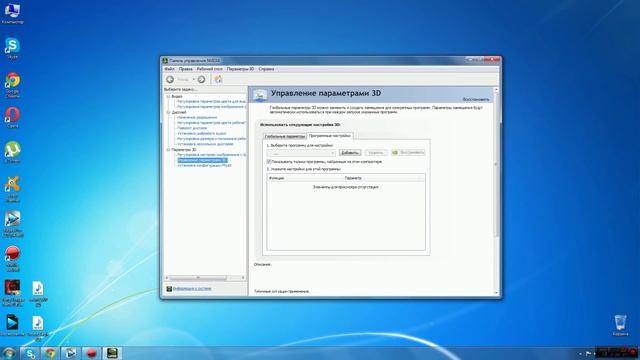Select the Корзина recycle bin icon
640x360 pixels.
click(x=620, y=325)
